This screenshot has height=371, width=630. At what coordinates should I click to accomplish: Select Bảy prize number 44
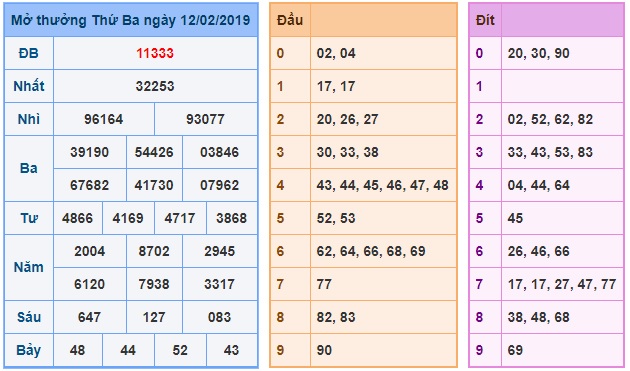(x=128, y=350)
